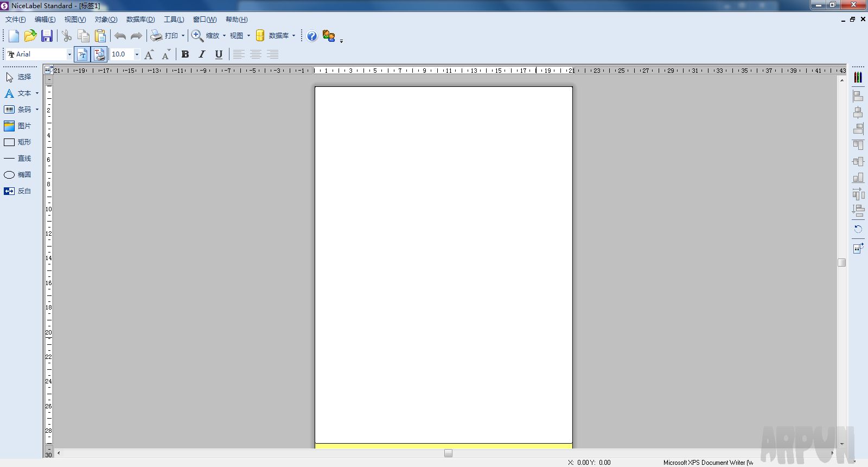Open the Arial font name dropdown
Image resolution: width=868 pixels, height=467 pixels.
(x=69, y=54)
